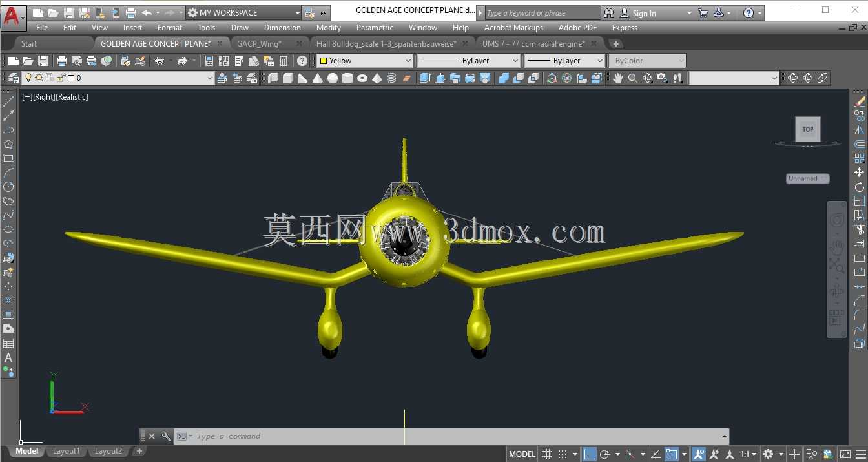The width and height of the screenshot is (868, 462).
Task: Select the Helix tool
Action: coord(392,78)
